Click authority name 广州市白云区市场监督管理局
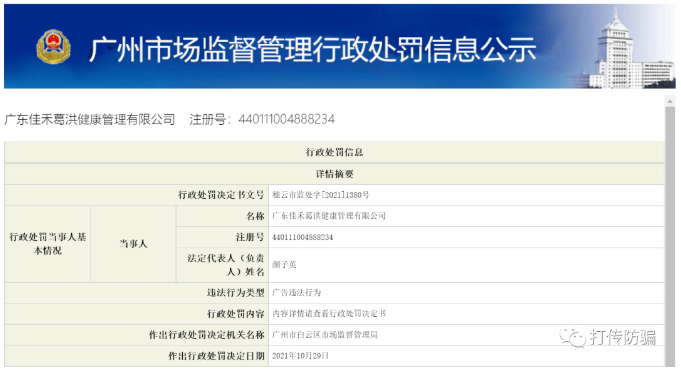The height and width of the screenshot is (372, 681). coord(325,335)
